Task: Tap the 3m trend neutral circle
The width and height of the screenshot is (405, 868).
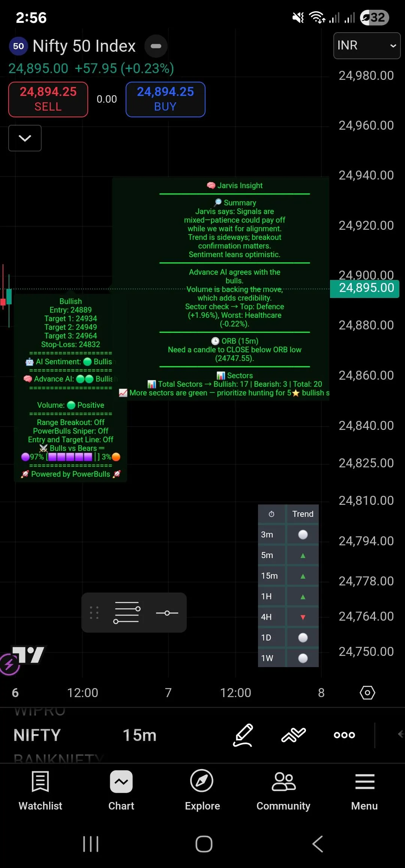Action: (303, 534)
